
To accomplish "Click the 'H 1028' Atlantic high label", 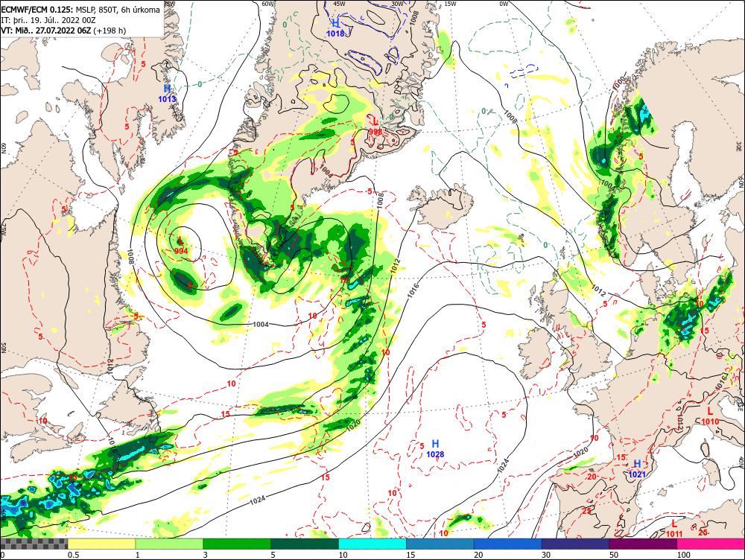I will pyautogui.click(x=435, y=449).
